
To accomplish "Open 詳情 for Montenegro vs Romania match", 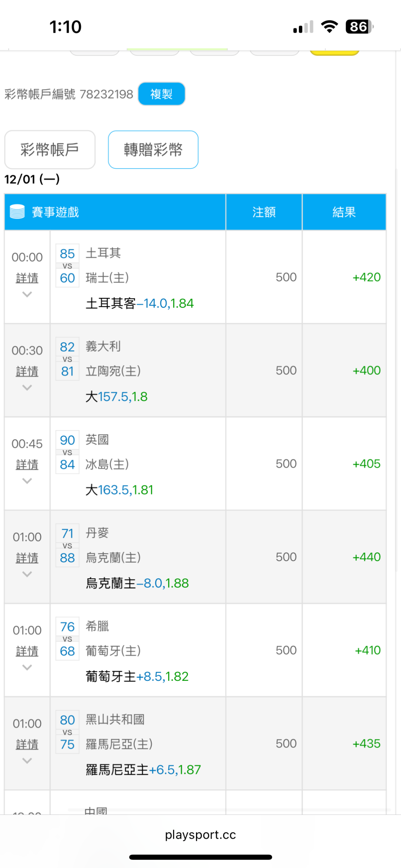I will [27, 744].
